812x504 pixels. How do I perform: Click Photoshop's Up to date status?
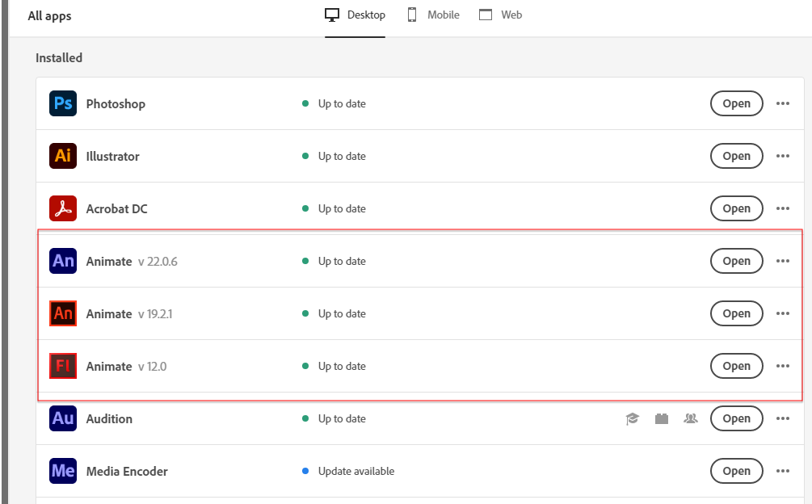342,103
